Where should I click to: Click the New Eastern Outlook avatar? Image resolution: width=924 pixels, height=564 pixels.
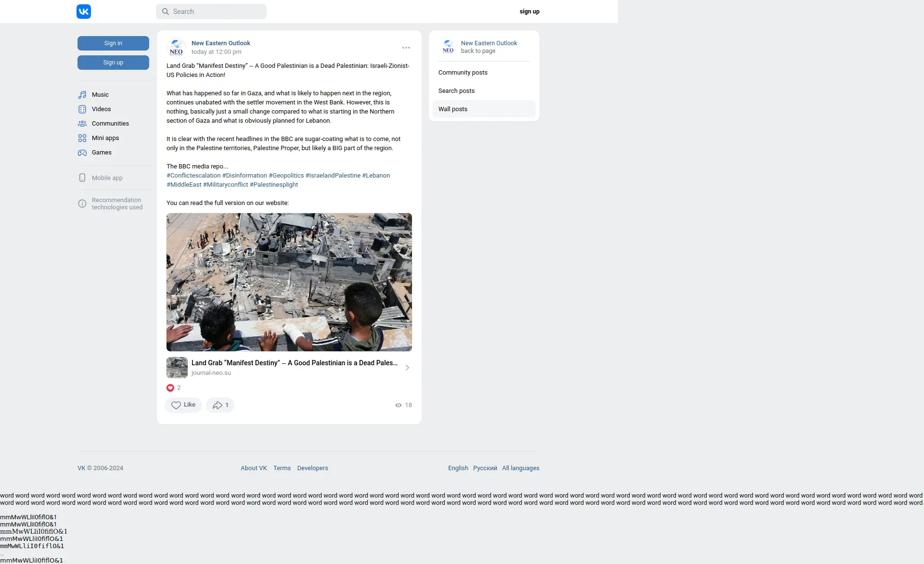(x=176, y=48)
